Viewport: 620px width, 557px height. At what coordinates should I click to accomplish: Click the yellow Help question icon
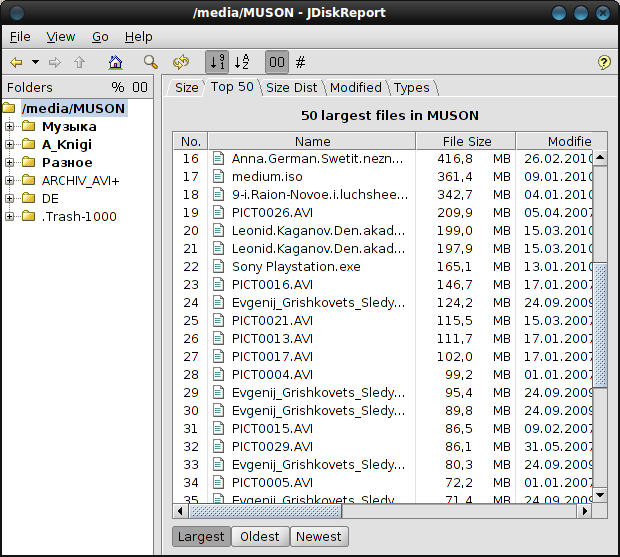[604, 62]
